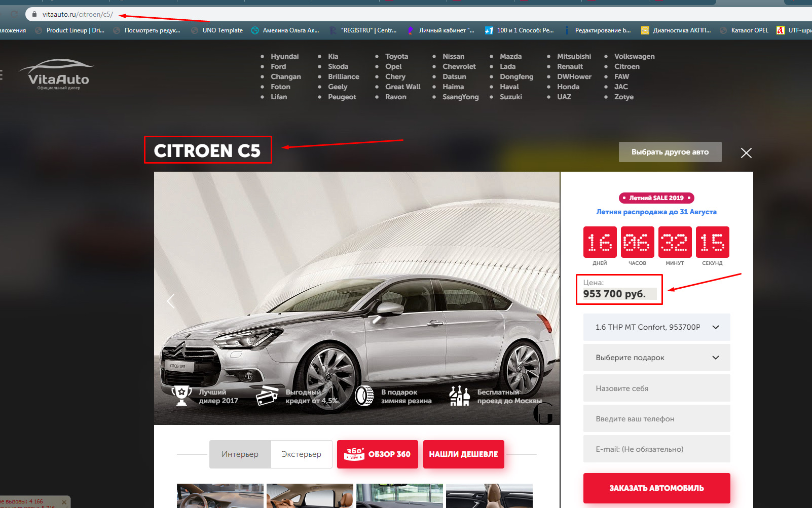Open the Great Wall brand link
The image size is (812, 508).
click(x=403, y=87)
